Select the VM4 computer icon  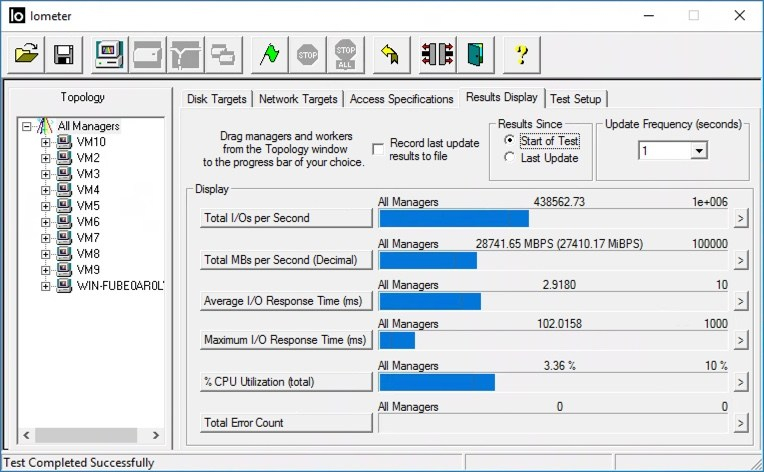64,189
